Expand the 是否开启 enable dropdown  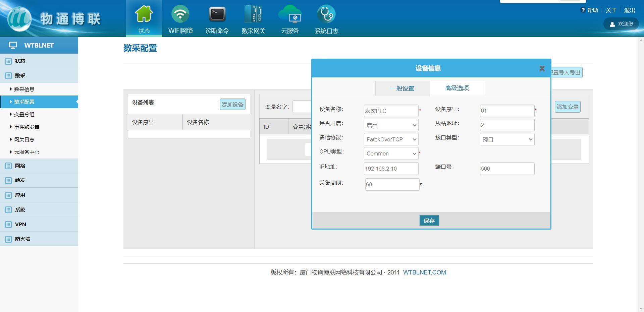click(391, 125)
